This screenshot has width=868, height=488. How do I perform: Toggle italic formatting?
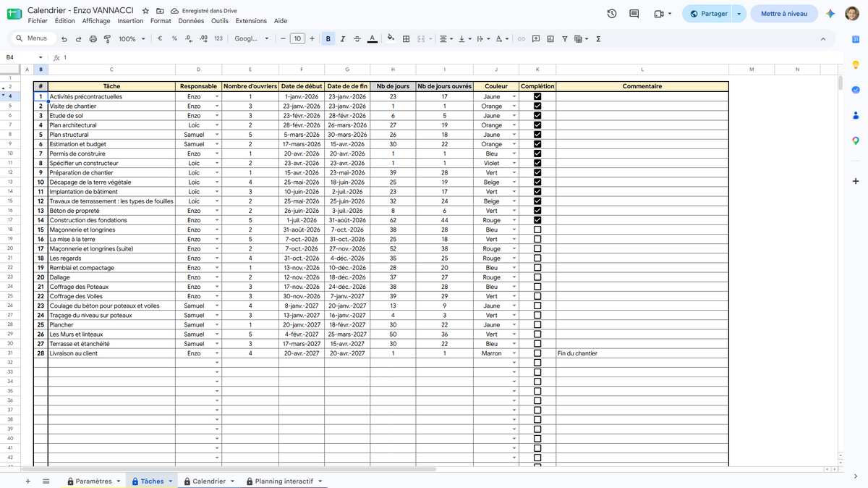343,39
